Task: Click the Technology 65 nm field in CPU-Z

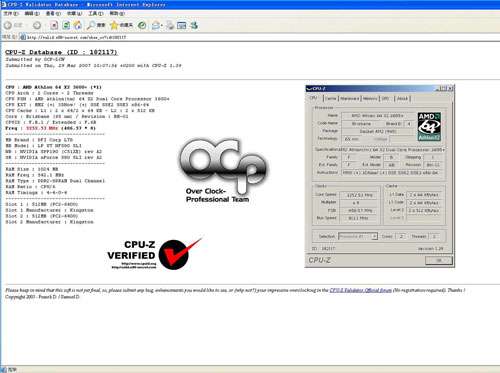Action: 353,139
